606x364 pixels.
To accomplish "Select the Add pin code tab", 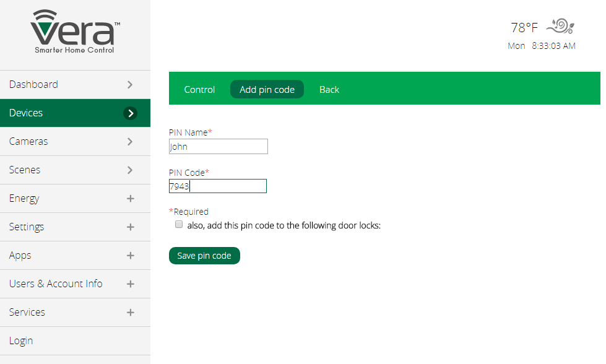I will click(x=267, y=90).
